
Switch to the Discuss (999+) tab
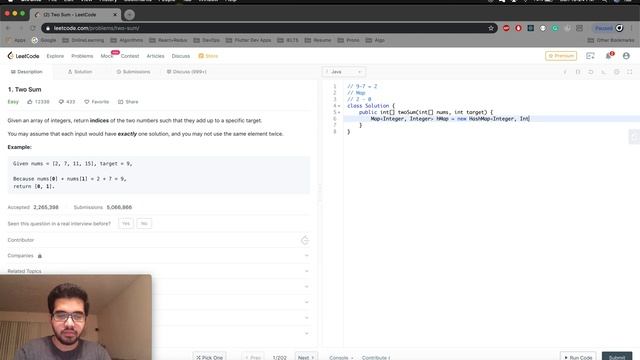(x=187, y=72)
